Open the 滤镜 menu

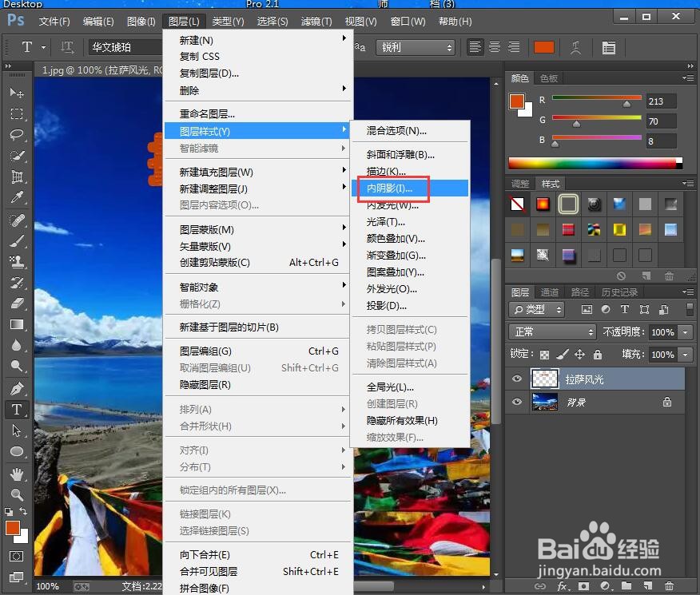pyautogui.click(x=316, y=22)
